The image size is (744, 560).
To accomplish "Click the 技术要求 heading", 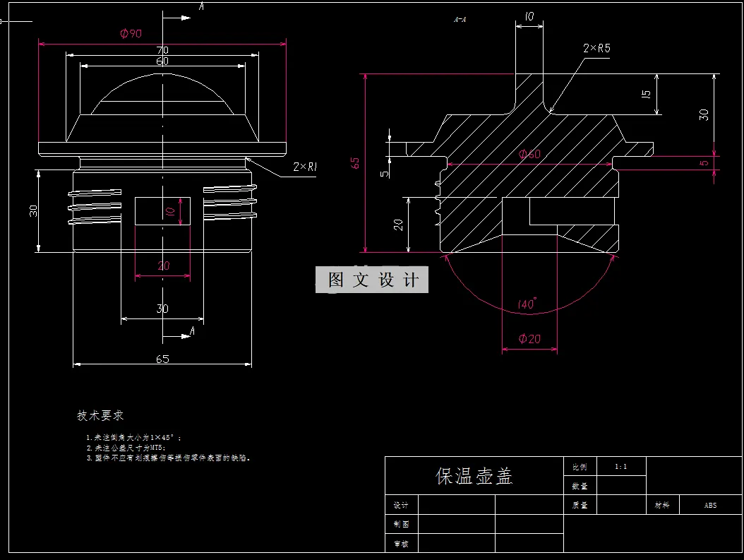I will coord(100,415).
